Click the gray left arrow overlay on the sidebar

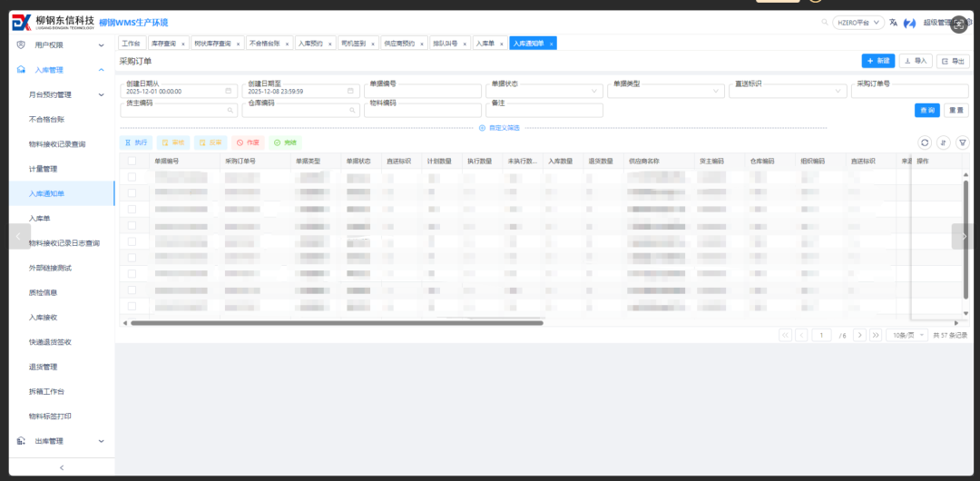pos(19,236)
